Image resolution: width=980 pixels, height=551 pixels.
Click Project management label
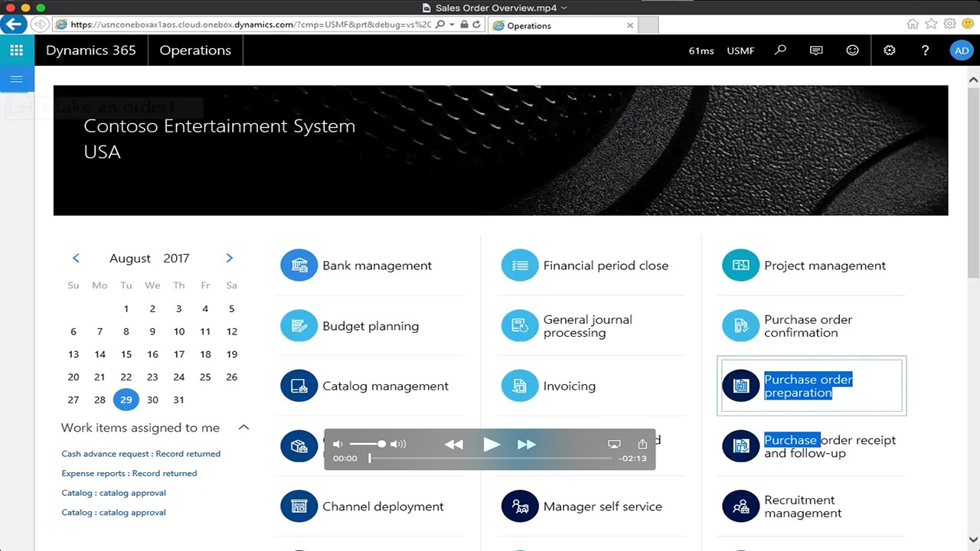[x=825, y=266]
